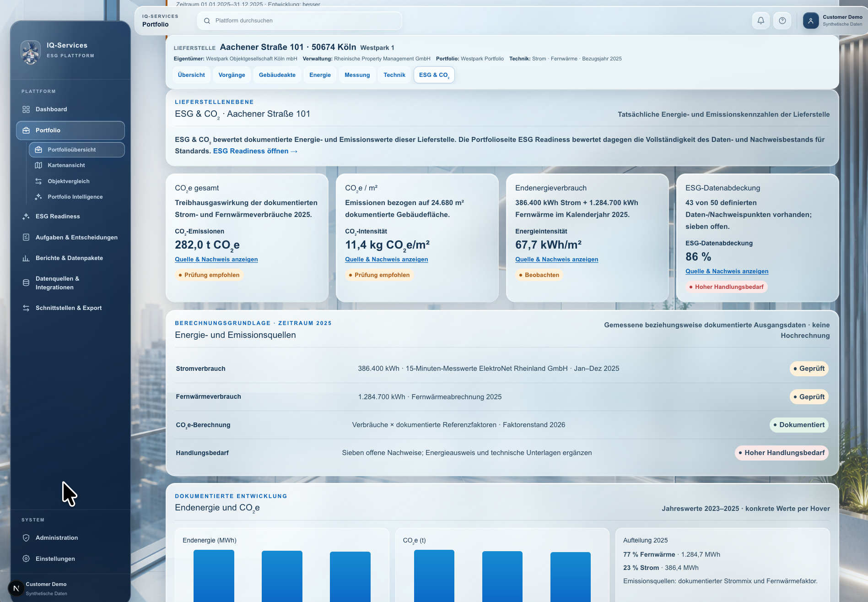Image resolution: width=868 pixels, height=602 pixels.
Task: Open Portfolio Intelligence in the sidebar
Action: [x=77, y=197]
